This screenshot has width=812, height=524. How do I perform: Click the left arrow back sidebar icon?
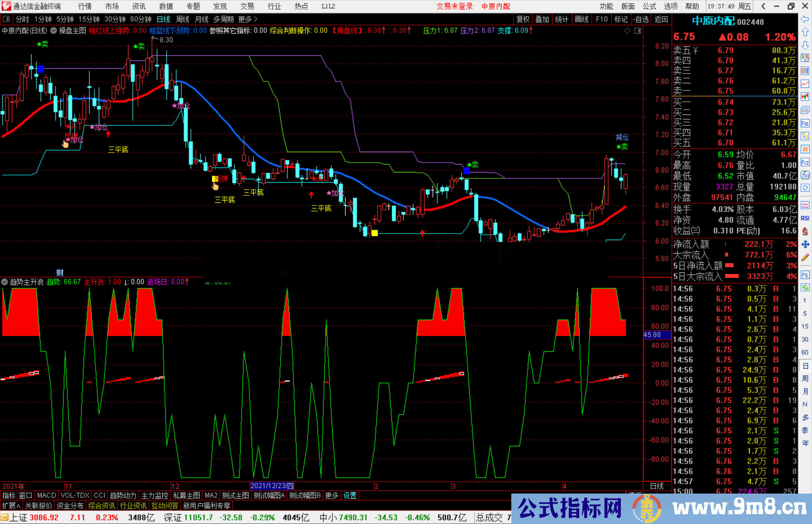tap(805, 19)
